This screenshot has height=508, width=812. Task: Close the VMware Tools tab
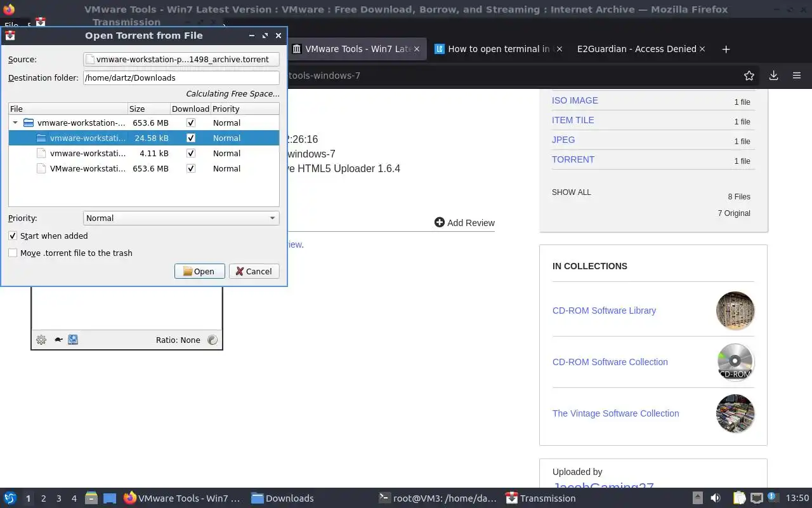tap(417, 49)
